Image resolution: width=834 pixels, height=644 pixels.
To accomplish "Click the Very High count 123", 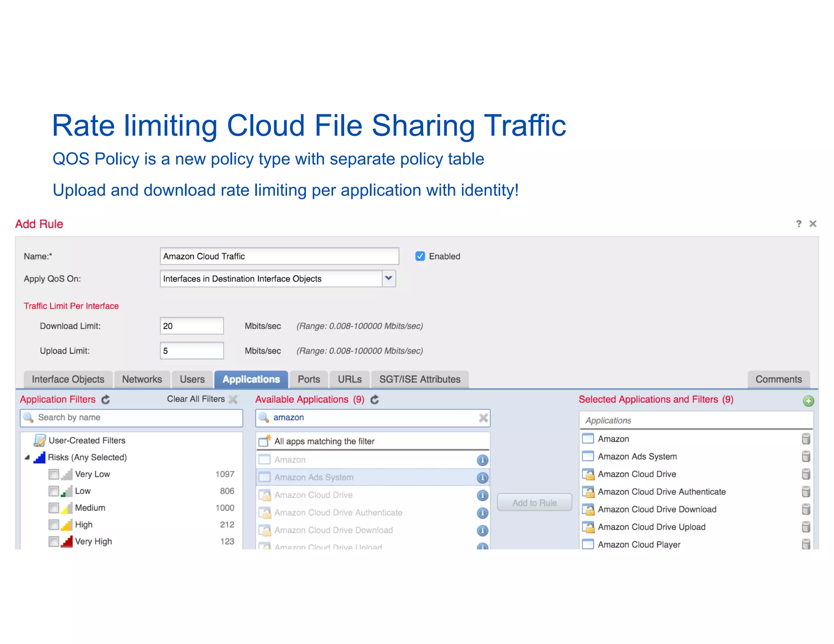I will point(227,541).
